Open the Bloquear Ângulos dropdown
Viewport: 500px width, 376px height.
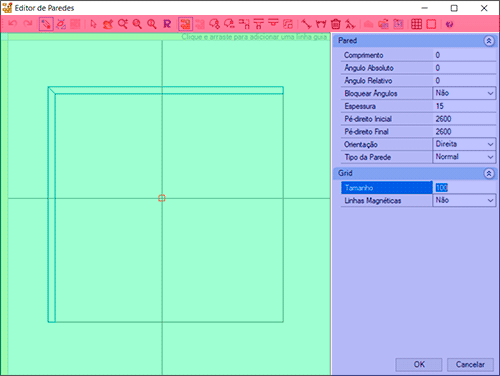(x=464, y=93)
